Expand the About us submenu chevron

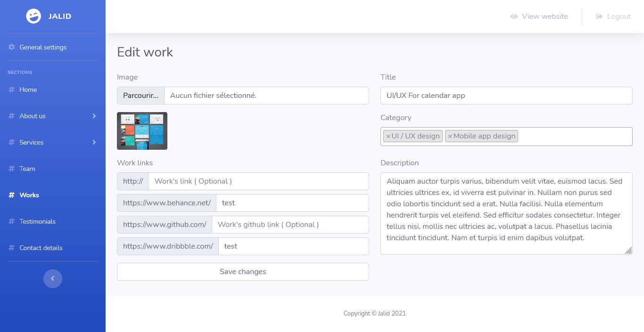click(x=94, y=116)
